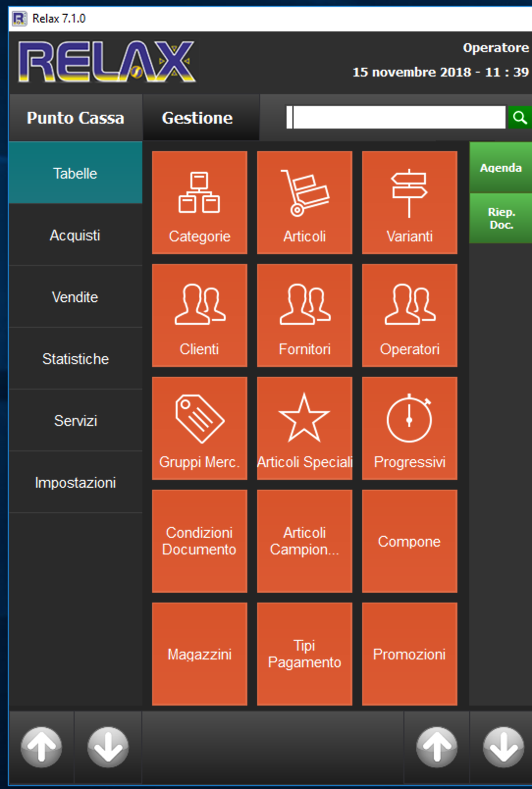Select Statistiche in the sidebar
The width and height of the screenshot is (532, 789).
click(76, 359)
